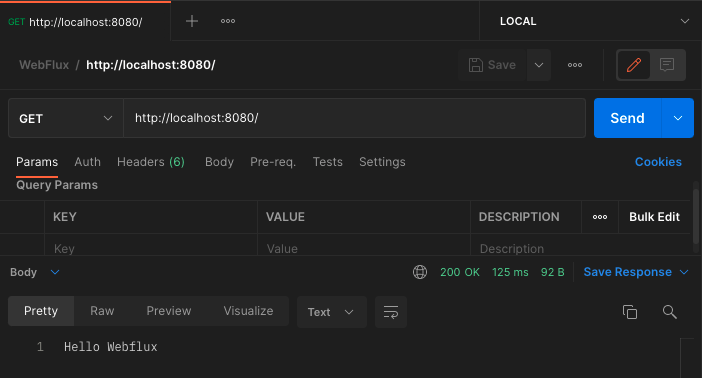This screenshot has width=702, height=378.
Task: Switch to the Params tab
Action: (37, 162)
